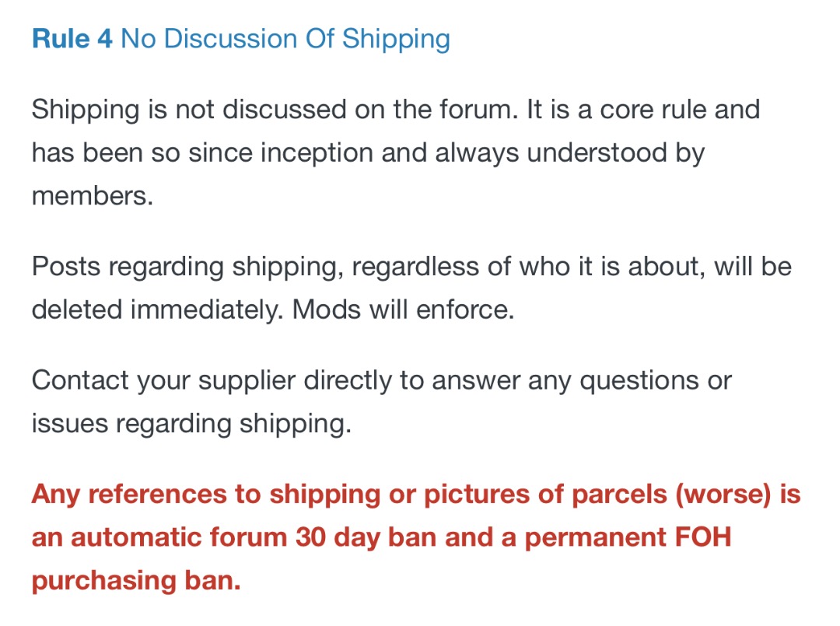Click the bold Rule 4 label
Image resolution: width=840 pixels, height=626 pixels.
[x=72, y=39]
